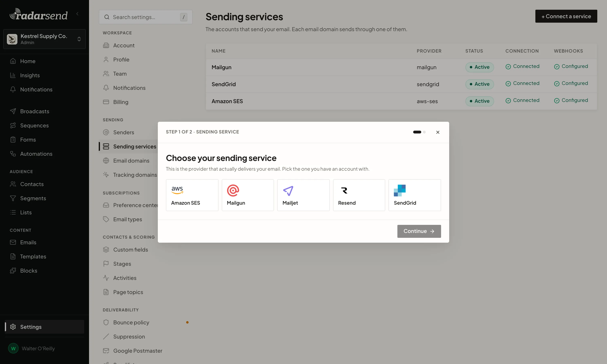Open the Amazon SES row in services table
The height and width of the screenshot is (364, 607).
[401, 101]
